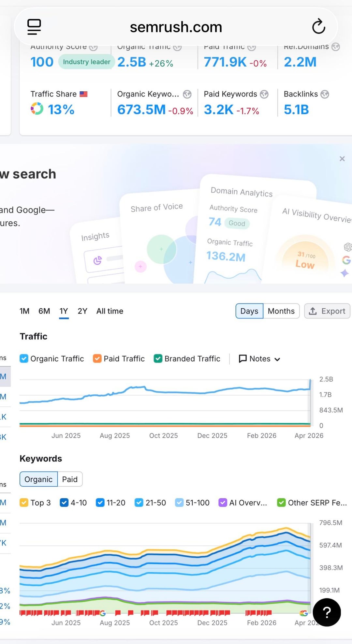This screenshot has width=352, height=644.
Task: Open the help question mark bubble
Action: click(x=327, y=612)
